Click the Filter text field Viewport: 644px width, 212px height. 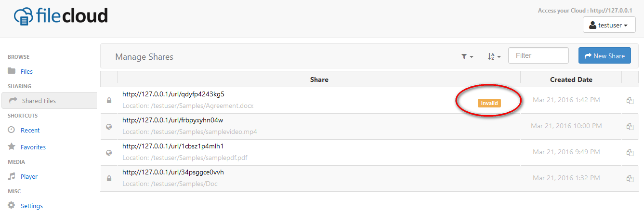(x=539, y=55)
